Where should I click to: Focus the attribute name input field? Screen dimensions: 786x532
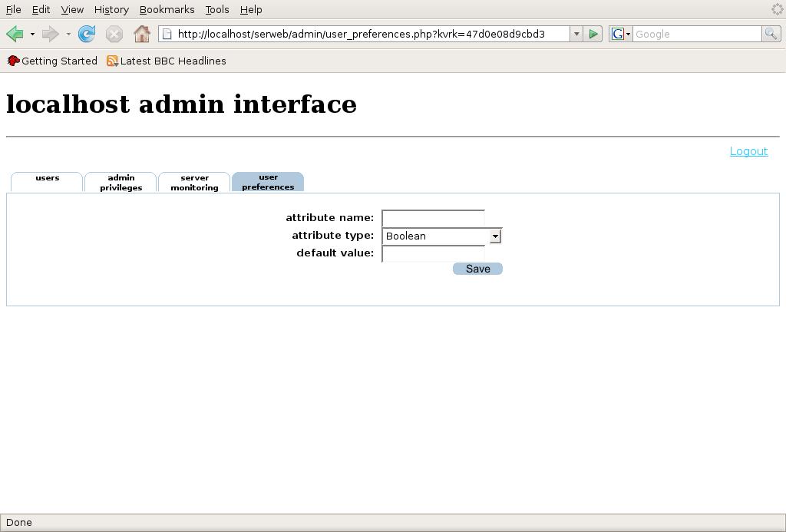pos(433,218)
